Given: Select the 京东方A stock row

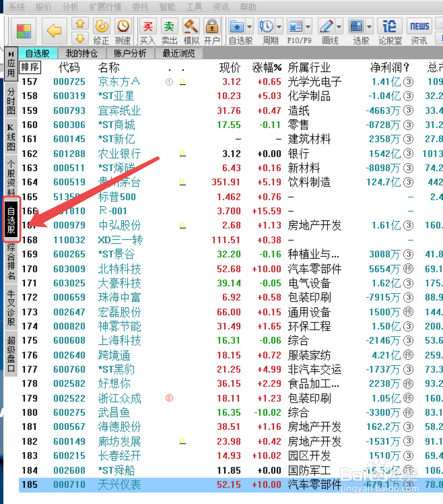Looking at the screenshot, I should pos(231,82).
